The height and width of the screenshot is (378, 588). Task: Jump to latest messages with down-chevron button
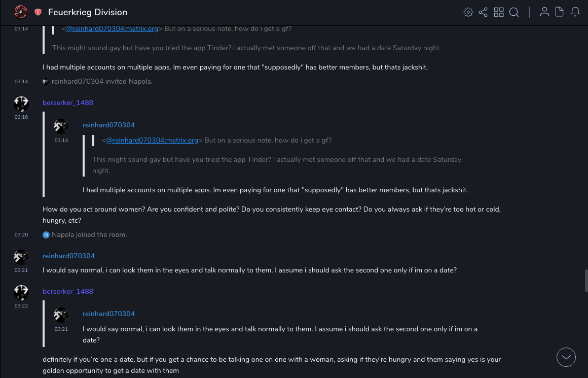[566, 357]
